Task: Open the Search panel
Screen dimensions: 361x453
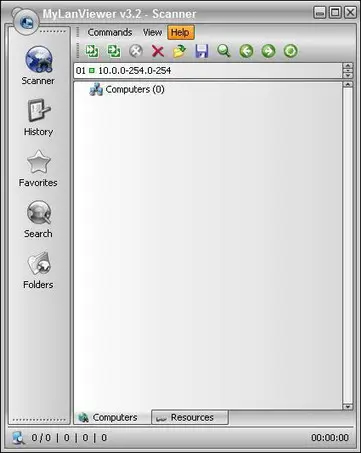Action: point(38,219)
